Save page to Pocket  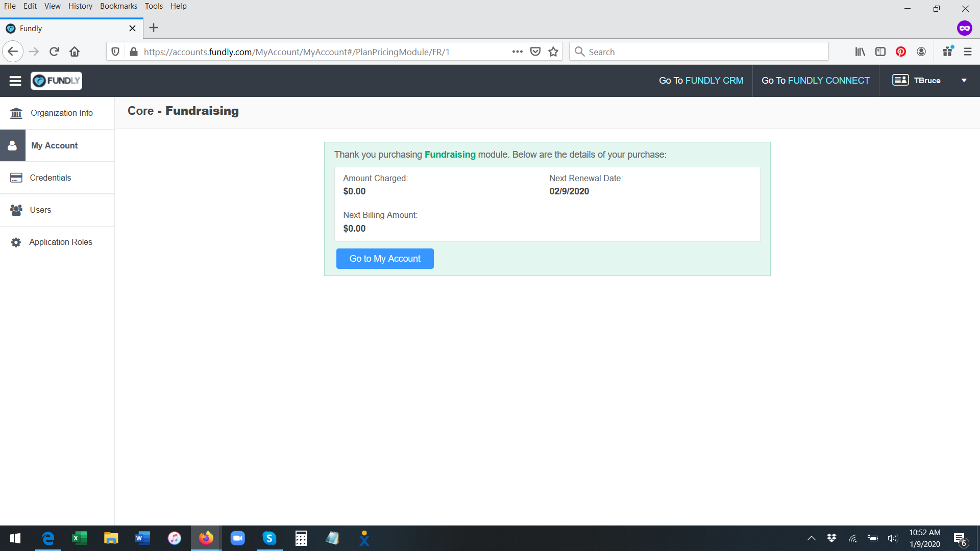click(x=535, y=52)
